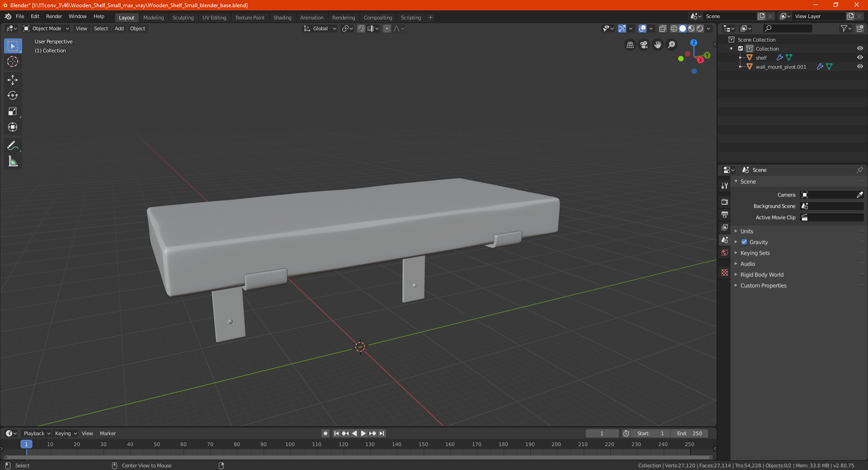This screenshot has height=470, width=868.
Task: Click the current frame field
Action: click(602, 433)
